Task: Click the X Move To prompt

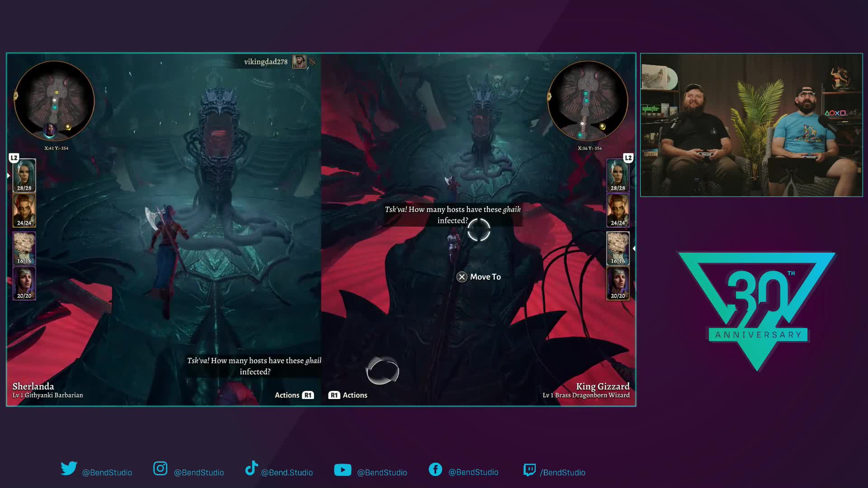Action: click(x=479, y=277)
